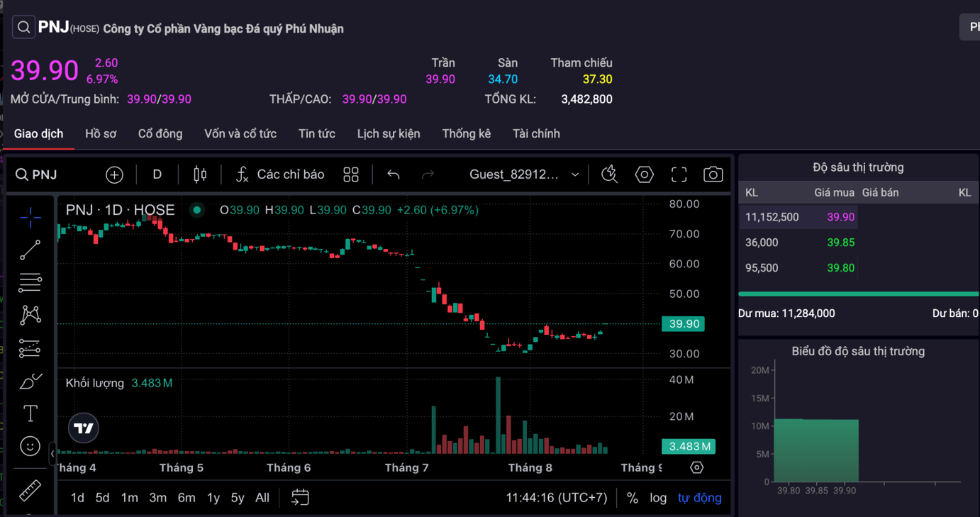Toggle percent scale on price axis

point(633,498)
